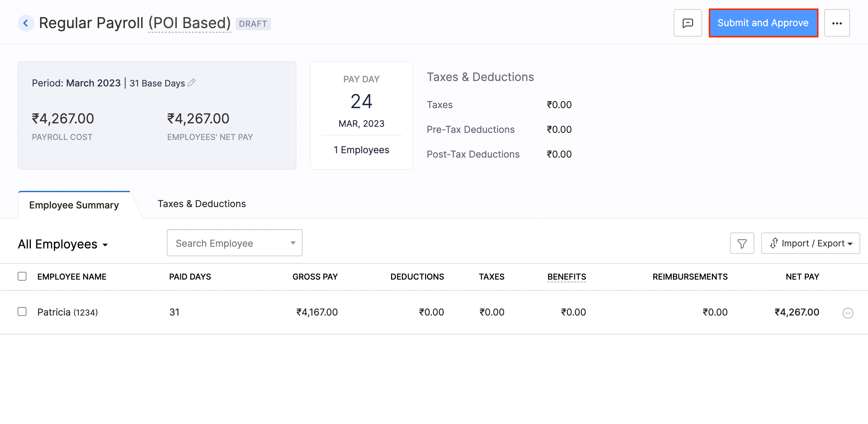
Task: Select the Employee Summary tab
Action: tap(74, 205)
